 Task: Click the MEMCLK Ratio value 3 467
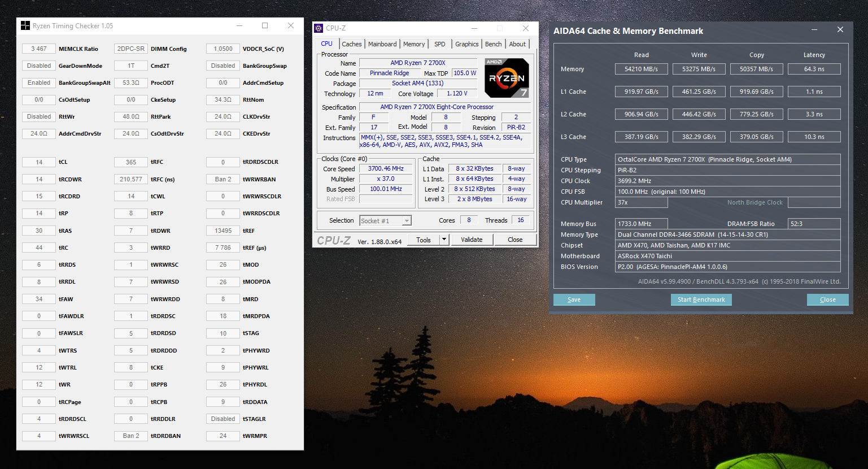click(39, 49)
